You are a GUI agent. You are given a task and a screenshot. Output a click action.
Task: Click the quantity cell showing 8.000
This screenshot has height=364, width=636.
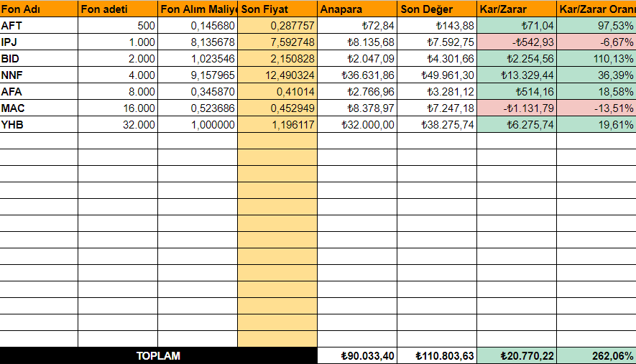pyautogui.click(x=118, y=92)
